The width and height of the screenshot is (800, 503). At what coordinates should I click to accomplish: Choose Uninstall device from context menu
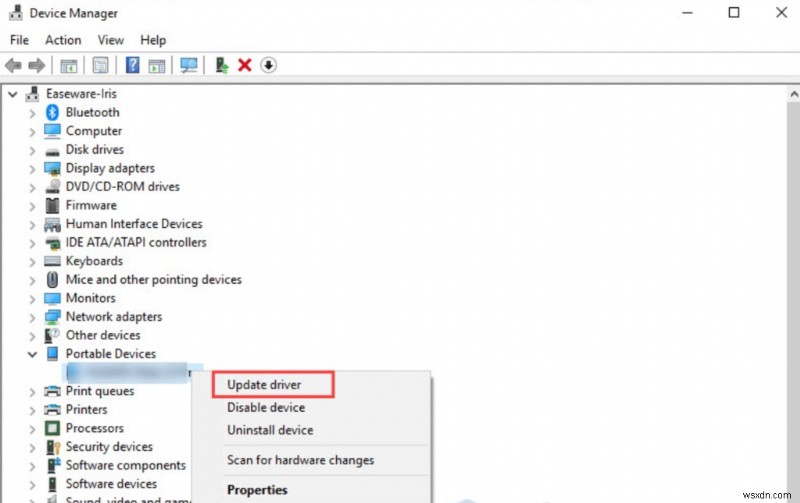pos(270,430)
